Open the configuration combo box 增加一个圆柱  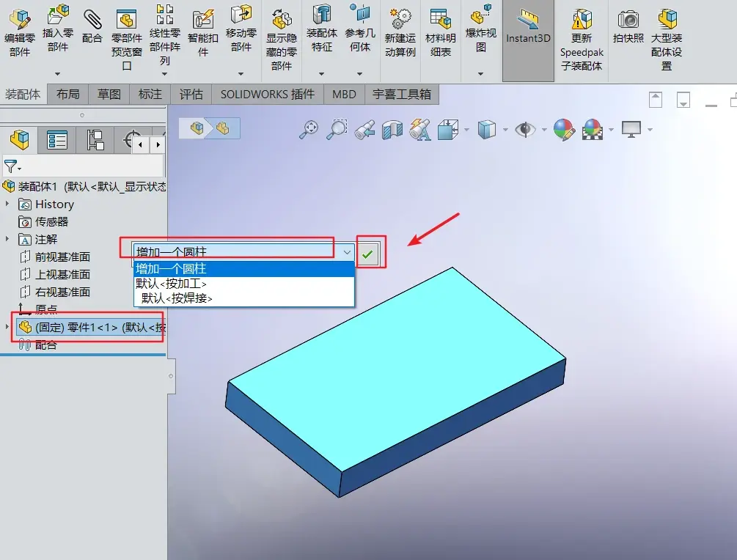[x=243, y=252]
